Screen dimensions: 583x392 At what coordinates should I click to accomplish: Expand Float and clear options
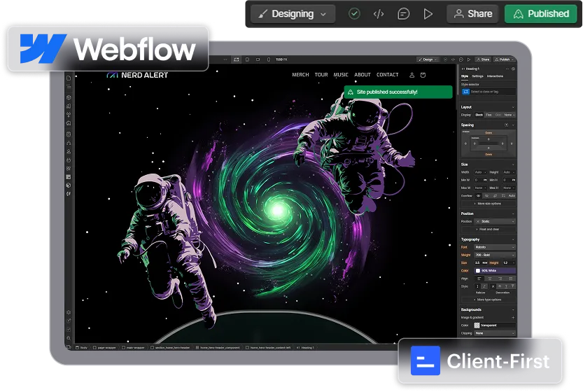pos(487,230)
